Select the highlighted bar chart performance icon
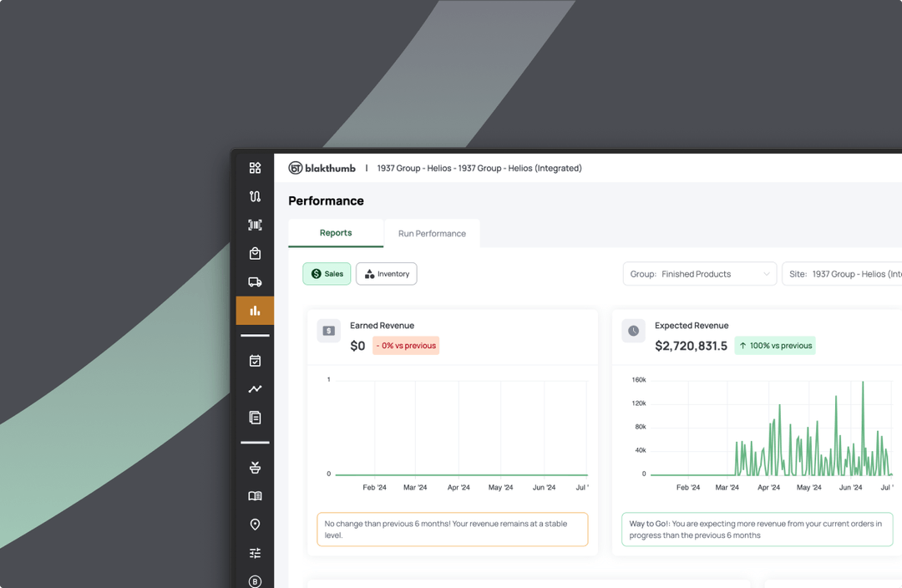This screenshot has height=588, width=902. (x=255, y=311)
